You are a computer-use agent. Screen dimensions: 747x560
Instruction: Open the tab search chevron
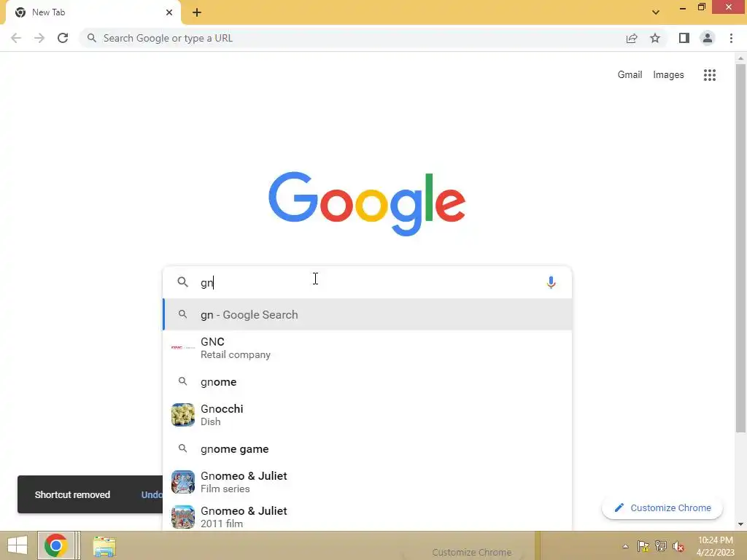tap(656, 12)
